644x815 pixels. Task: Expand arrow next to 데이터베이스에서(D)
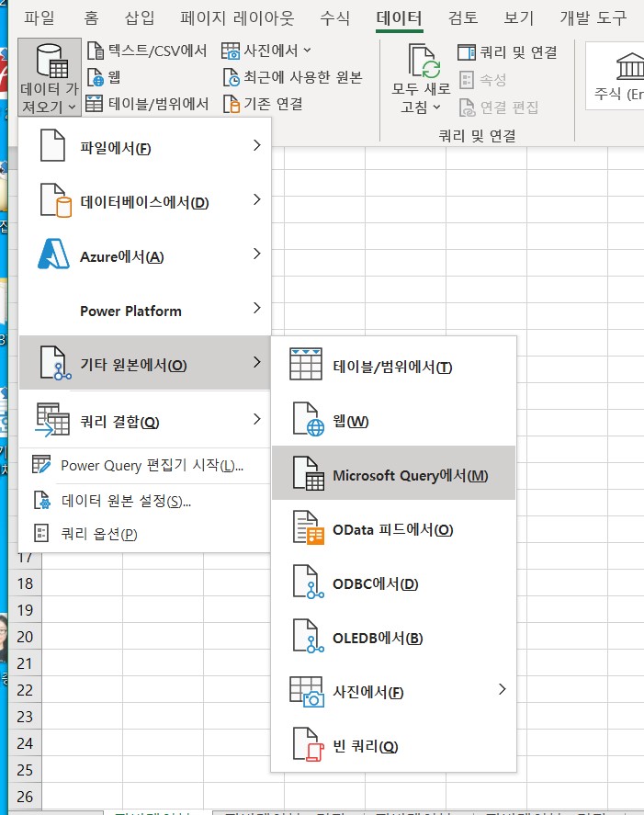coord(256,199)
